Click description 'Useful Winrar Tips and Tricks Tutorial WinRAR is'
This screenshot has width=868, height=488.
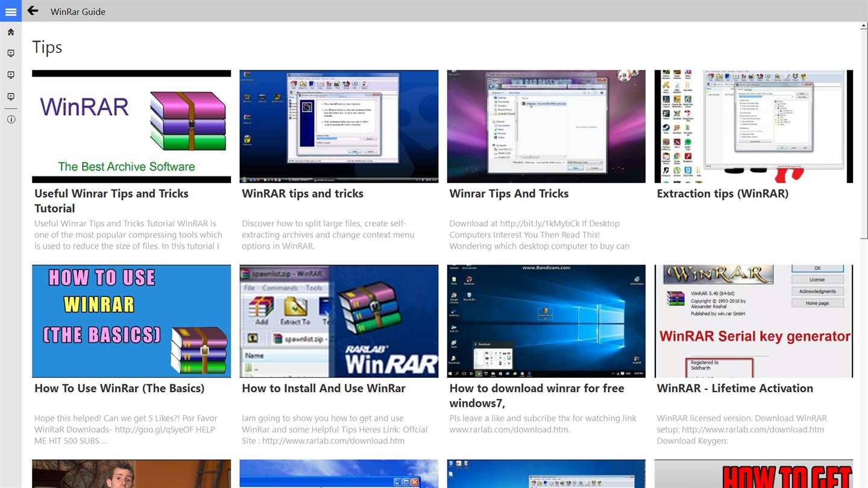(128, 234)
